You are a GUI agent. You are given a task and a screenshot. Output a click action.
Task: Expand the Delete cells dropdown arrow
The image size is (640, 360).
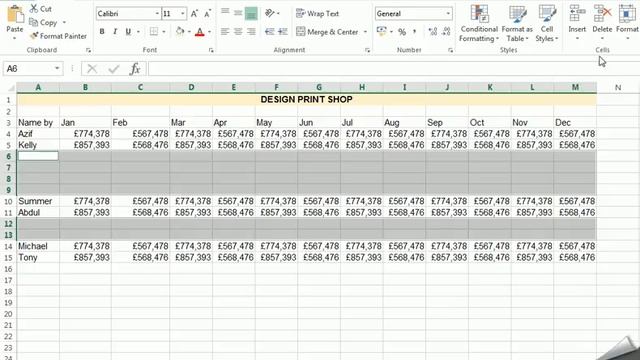click(x=602, y=38)
